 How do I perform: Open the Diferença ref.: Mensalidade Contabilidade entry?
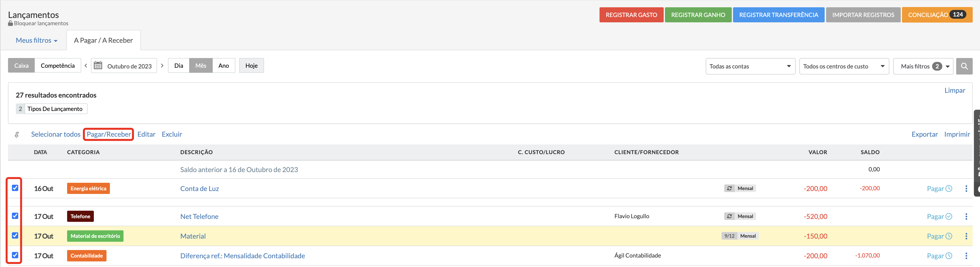click(242, 256)
